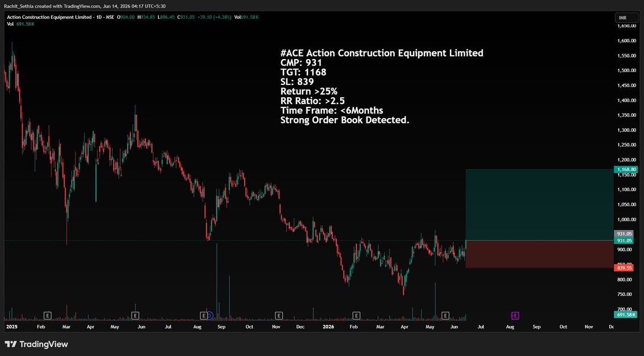Click the 'Return >25%' annotation line

(x=309, y=91)
